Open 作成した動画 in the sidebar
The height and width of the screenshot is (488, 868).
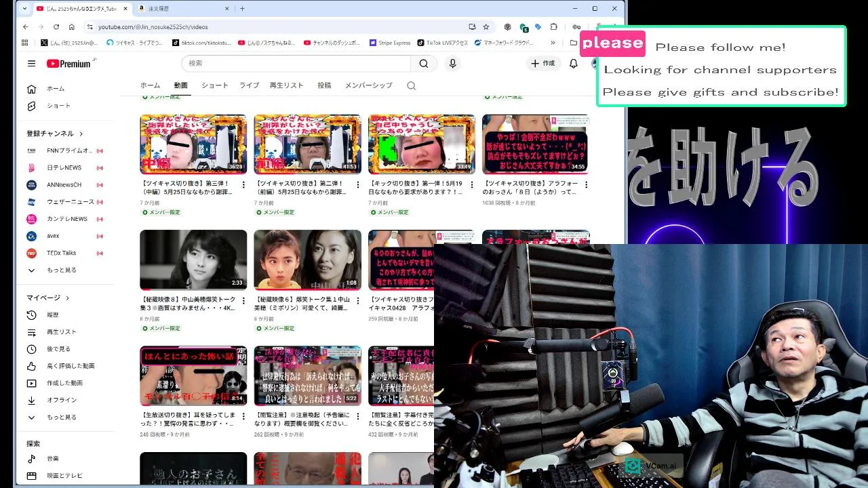click(x=66, y=383)
